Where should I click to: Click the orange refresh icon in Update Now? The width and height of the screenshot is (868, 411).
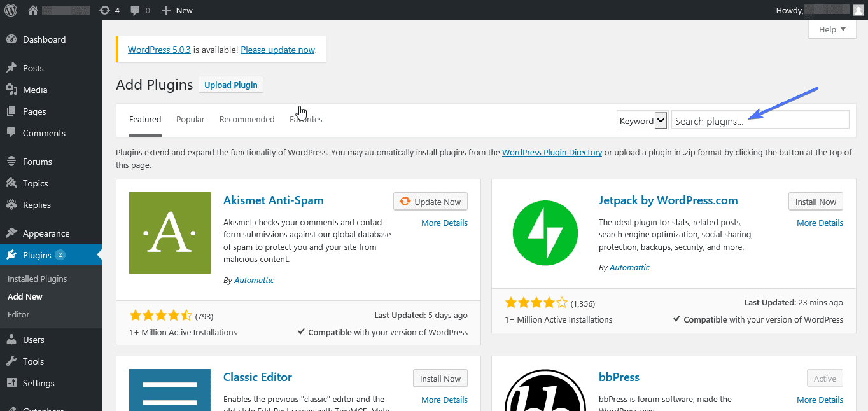point(405,202)
